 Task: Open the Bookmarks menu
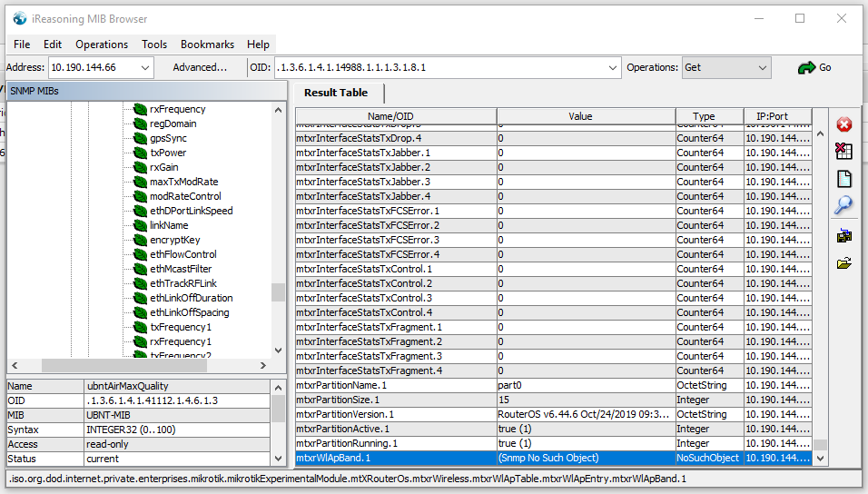pyautogui.click(x=208, y=44)
